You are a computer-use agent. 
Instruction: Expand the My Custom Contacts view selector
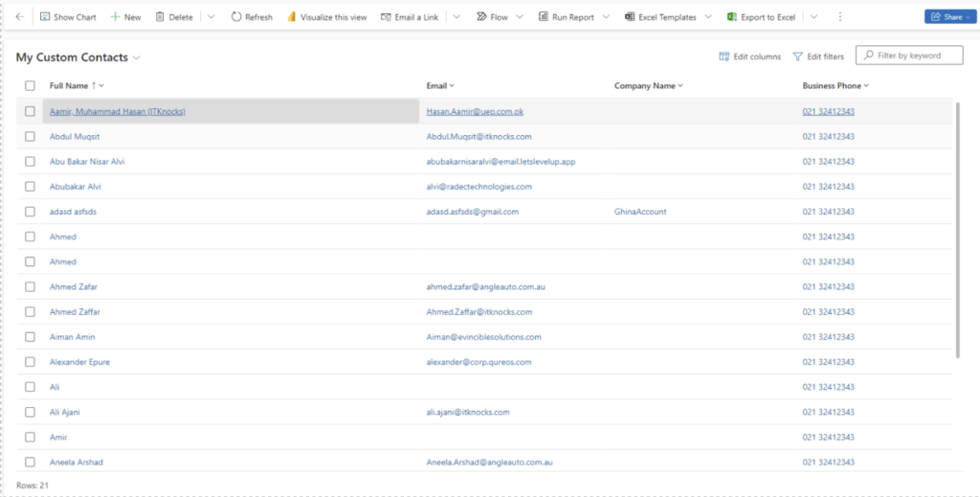[x=136, y=58]
